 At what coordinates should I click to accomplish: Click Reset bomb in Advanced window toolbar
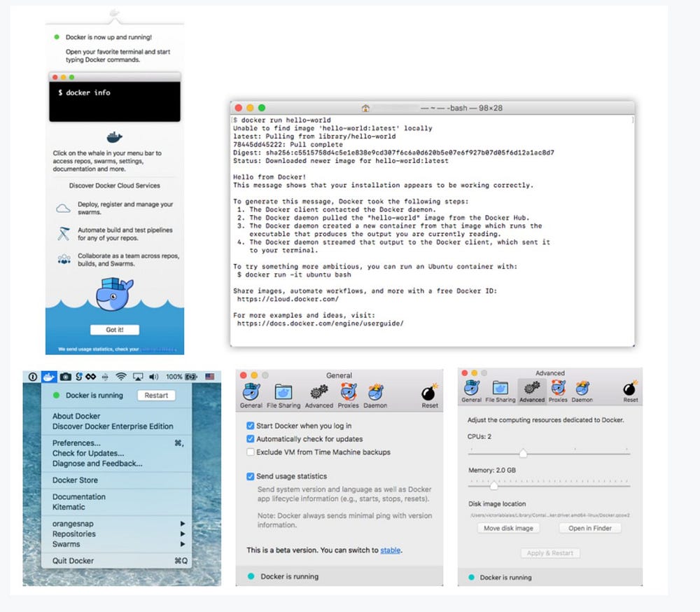631,391
